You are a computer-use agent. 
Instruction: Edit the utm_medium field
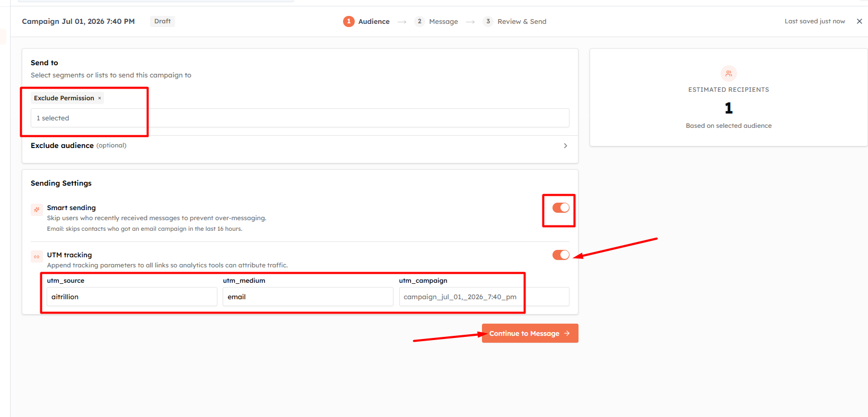click(308, 297)
